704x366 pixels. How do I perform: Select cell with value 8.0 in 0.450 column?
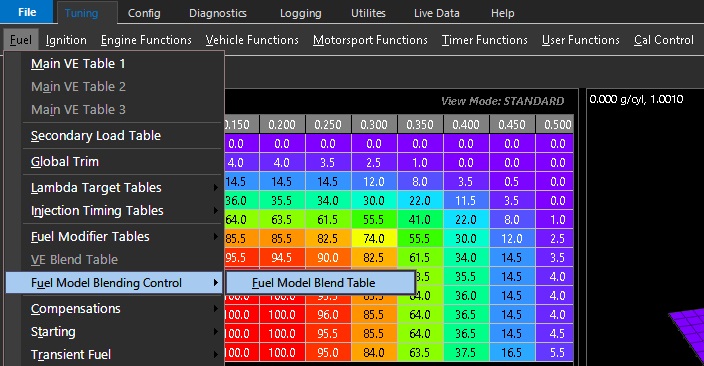click(x=512, y=220)
